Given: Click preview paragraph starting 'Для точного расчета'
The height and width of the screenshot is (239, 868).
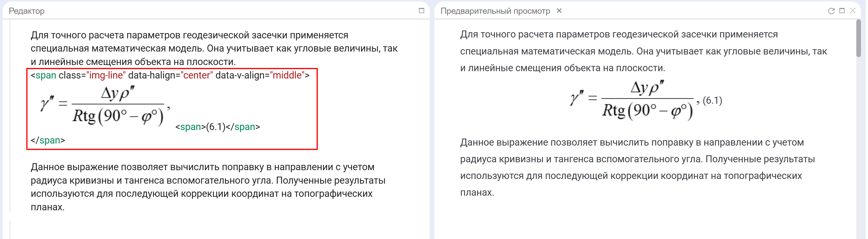Looking at the screenshot, I should [x=643, y=51].
